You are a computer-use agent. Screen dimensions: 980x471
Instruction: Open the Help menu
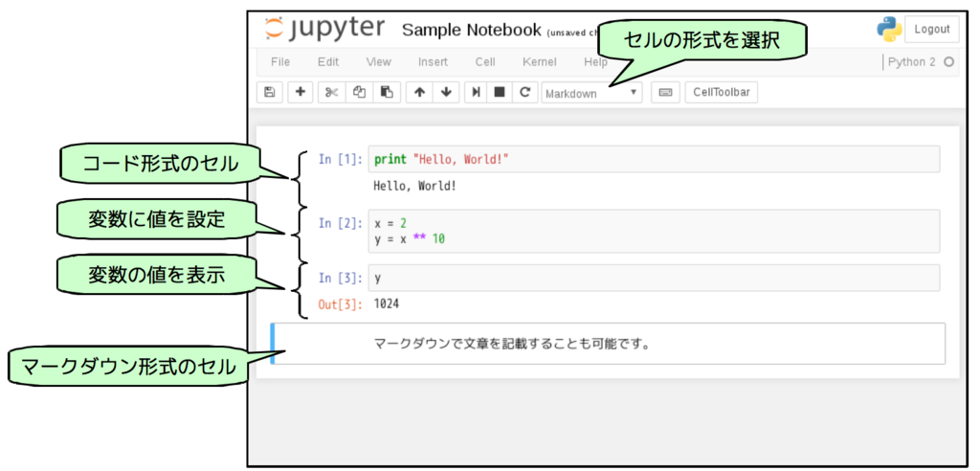(x=595, y=62)
